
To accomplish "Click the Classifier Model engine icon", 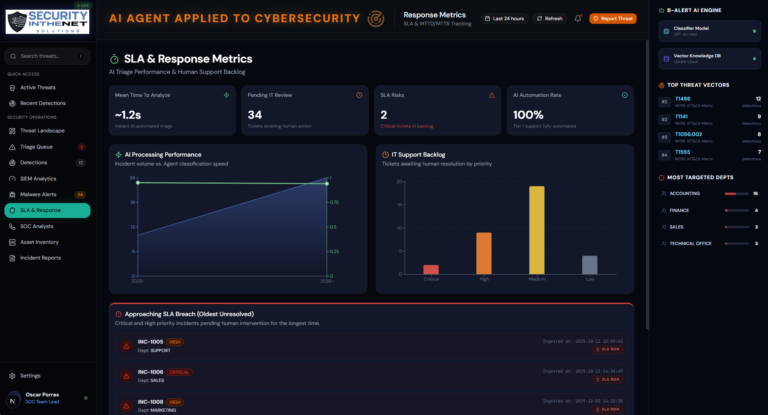I will point(666,31).
